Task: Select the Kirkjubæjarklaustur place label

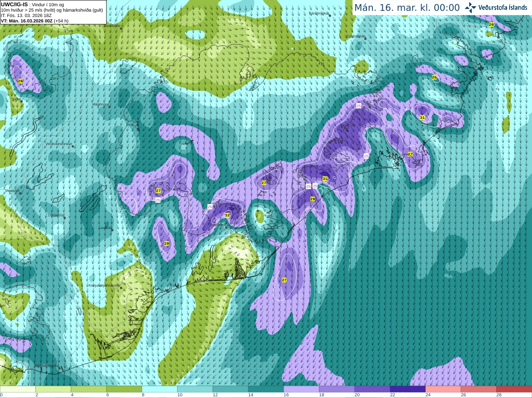Action: click(104, 285)
